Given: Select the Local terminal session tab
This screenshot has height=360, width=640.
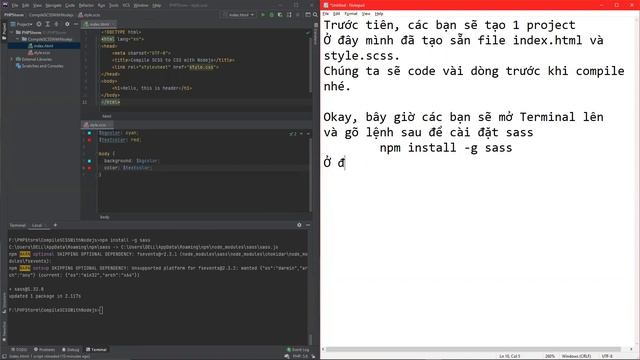Looking at the screenshot, I should [37, 225].
